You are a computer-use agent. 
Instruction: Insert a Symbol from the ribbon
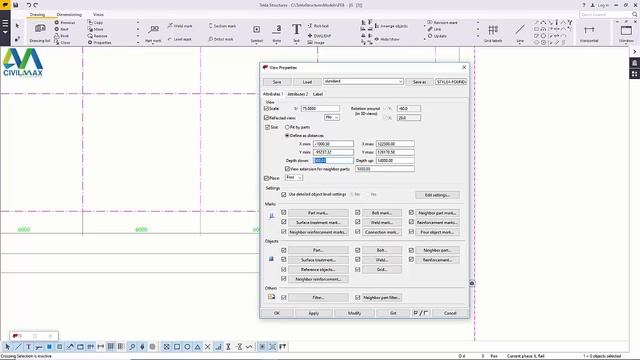(x=256, y=33)
